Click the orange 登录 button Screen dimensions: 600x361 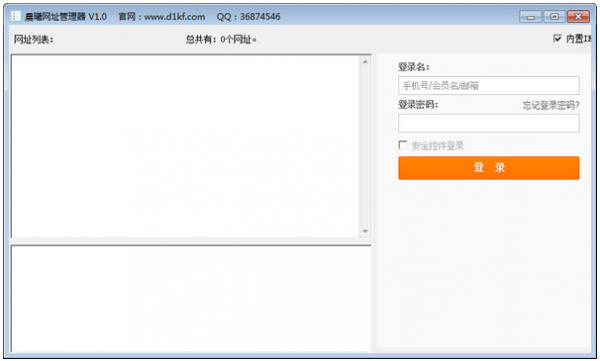pyautogui.click(x=489, y=168)
